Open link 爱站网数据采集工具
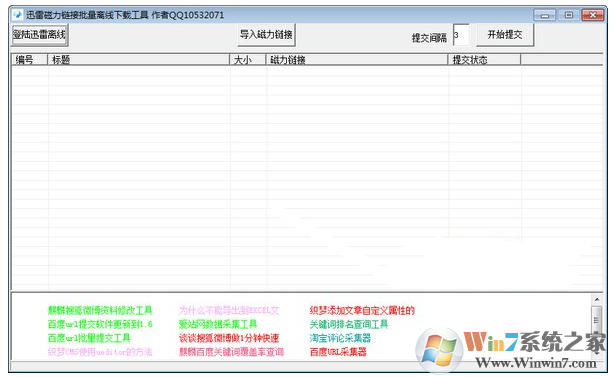The image size is (613, 377). click(x=217, y=324)
